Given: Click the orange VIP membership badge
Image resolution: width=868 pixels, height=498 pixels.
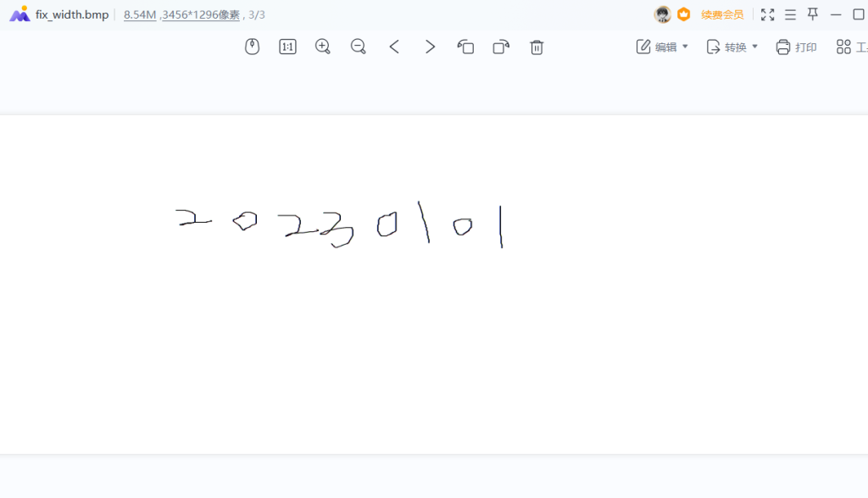Looking at the screenshot, I should pyautogui.click(x=684, y=14).
